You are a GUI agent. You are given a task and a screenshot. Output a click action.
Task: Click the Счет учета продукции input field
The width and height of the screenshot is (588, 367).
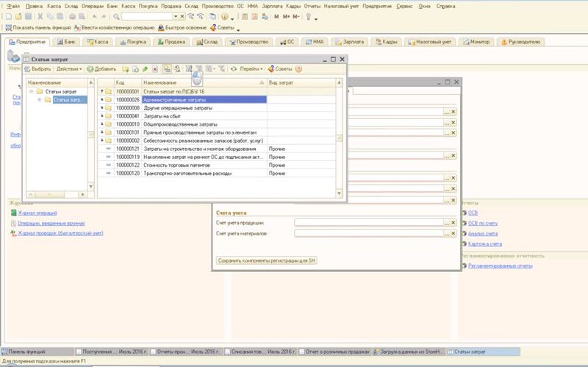(367, 221)
